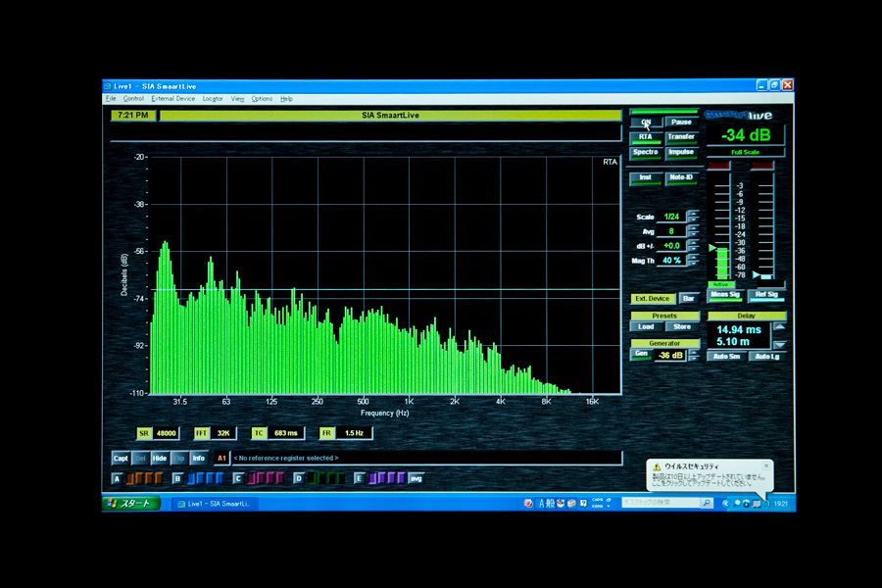Toggle the Inst button

point(645,177)
